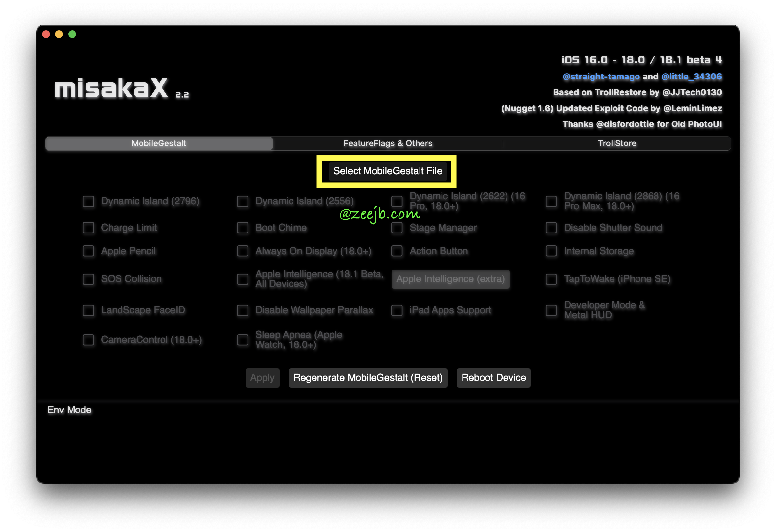
Task: Click MobileGestalt tab to focus
Action: 159,143
